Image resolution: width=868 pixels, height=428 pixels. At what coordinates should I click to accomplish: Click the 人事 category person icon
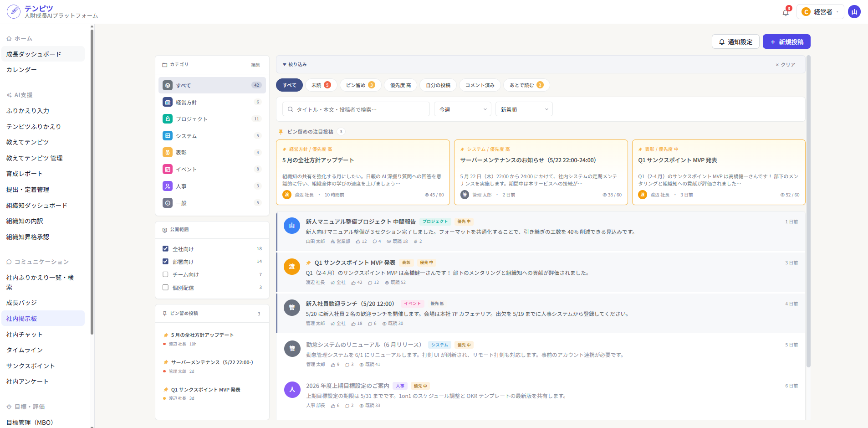coord(168,186)
